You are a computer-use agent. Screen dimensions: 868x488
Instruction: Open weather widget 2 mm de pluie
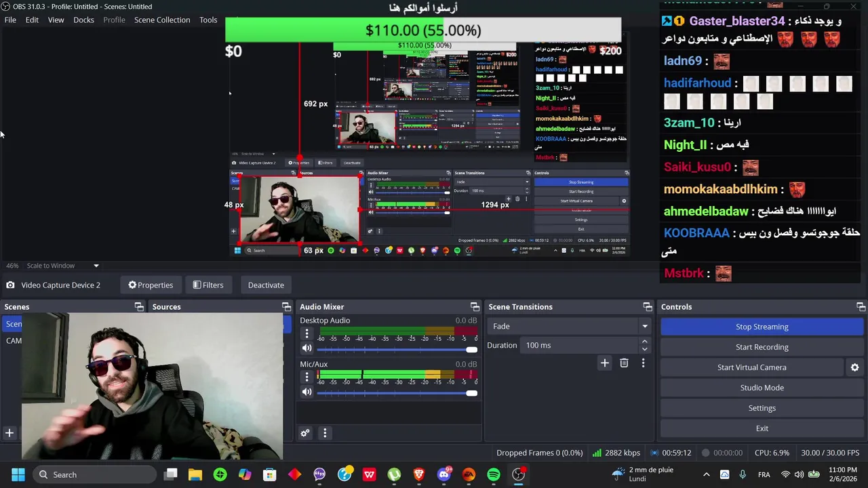[642, 474]
